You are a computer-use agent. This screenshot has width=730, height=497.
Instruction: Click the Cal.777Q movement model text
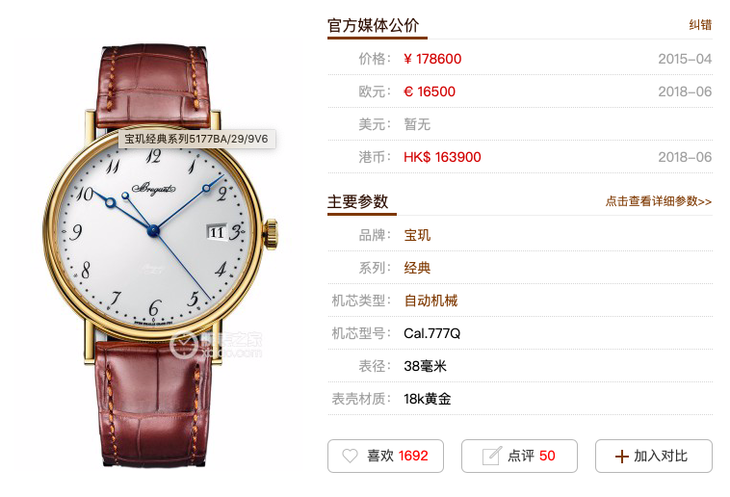(432, 334)
